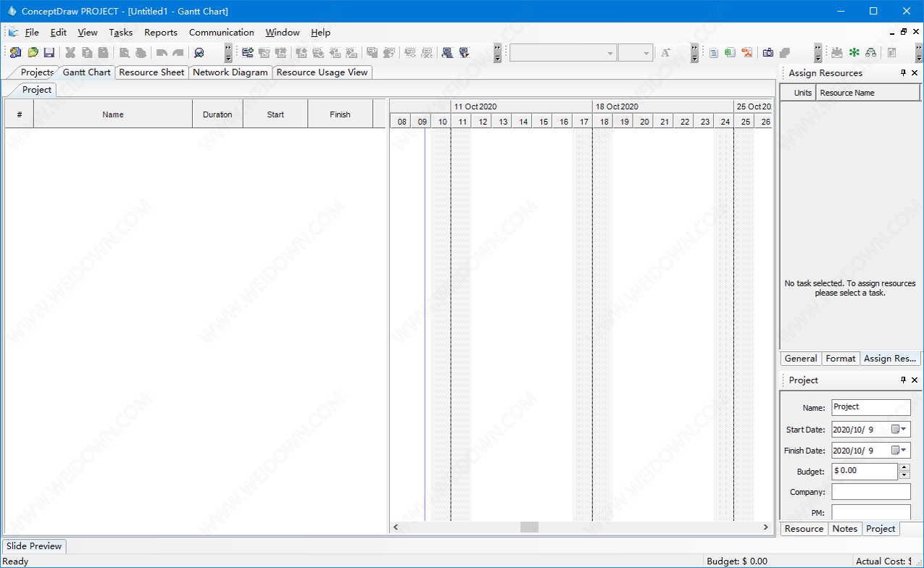
Task: Switch to the Resource Usage View tab
Action: click(x=322, y=72)
